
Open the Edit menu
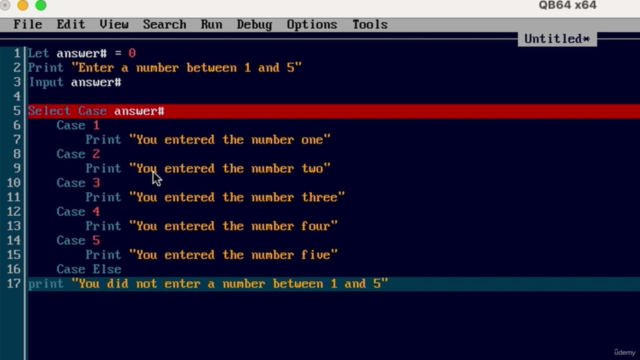pos(71,24)
